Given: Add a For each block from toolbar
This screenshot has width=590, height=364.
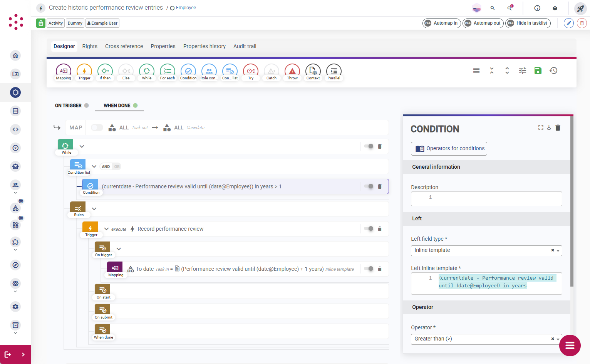Looking at the screenshot, I should click(x=168, y=72).
